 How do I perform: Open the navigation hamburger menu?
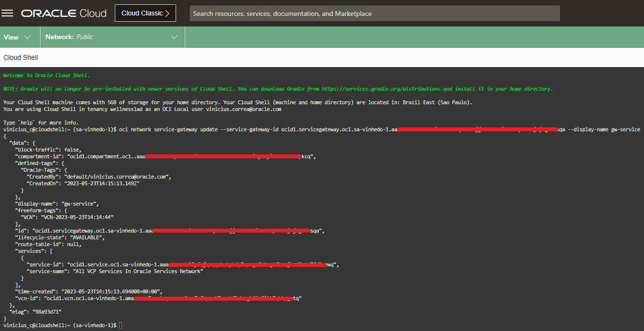(7, 13)
